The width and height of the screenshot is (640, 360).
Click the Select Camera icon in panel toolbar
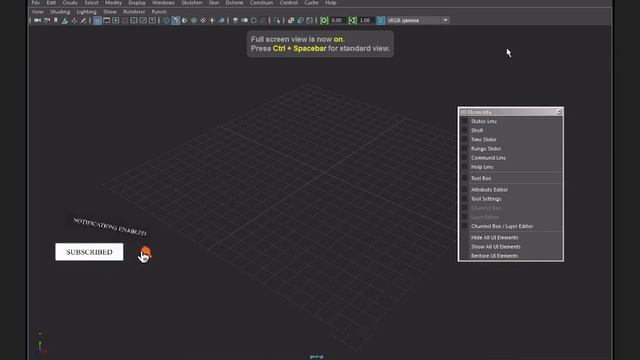pyautogui.click(x=37, y=20)
